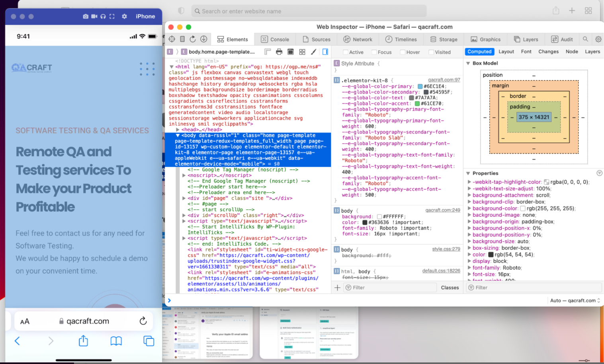Start video recording in the iPhone simulator
This screenshot has width=604, height=364.
94,16
